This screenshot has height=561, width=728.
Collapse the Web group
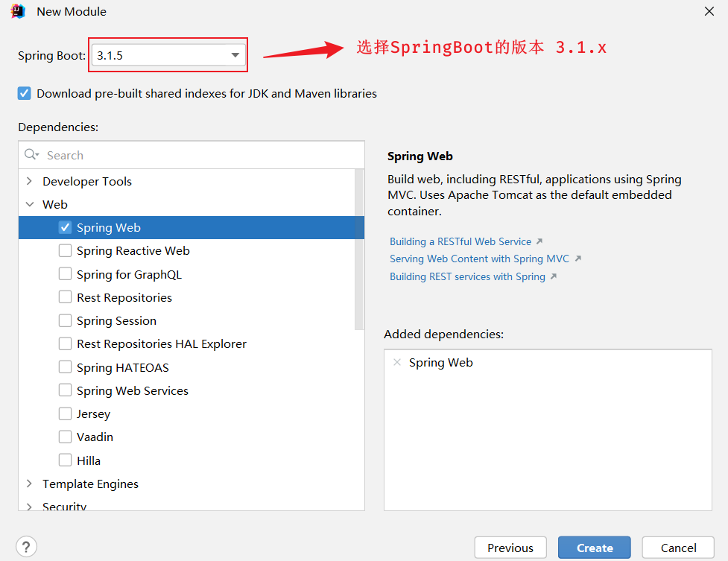[30, 204]
